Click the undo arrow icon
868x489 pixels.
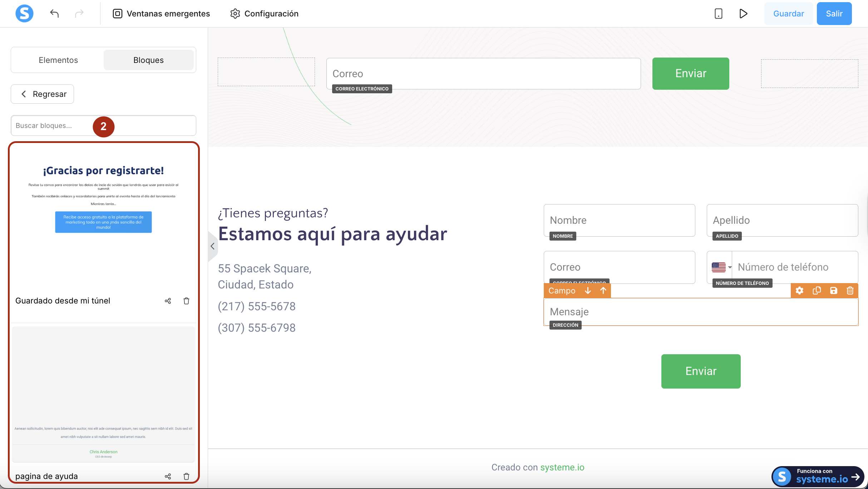(x=54, y=14)
